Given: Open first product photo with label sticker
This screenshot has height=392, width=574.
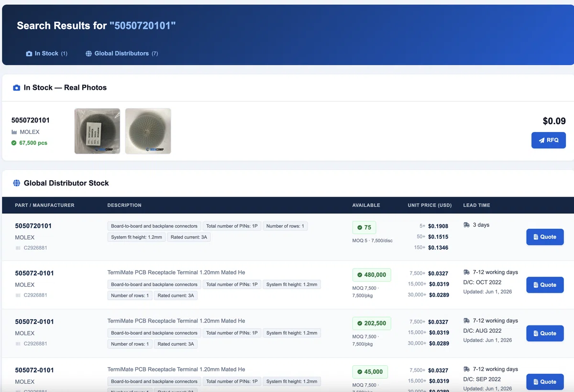Looking at the screenshot, I should [97, 131].
